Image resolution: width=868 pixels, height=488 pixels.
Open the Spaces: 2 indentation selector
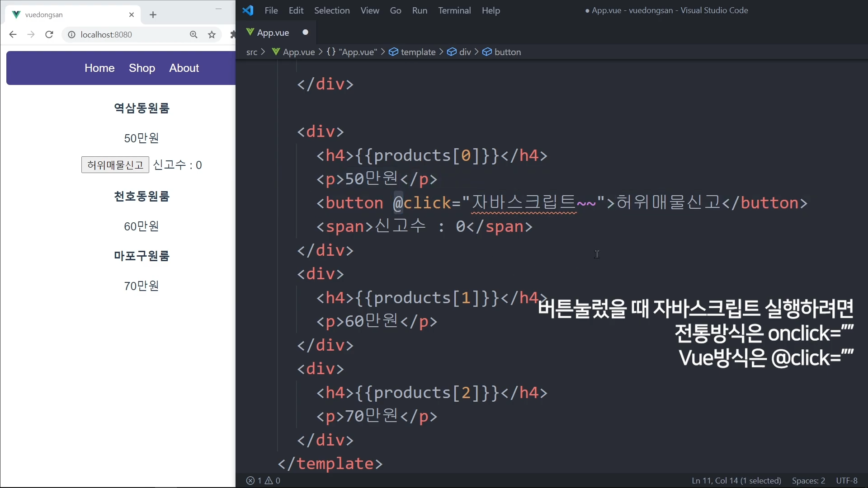[x=808, y=480]
